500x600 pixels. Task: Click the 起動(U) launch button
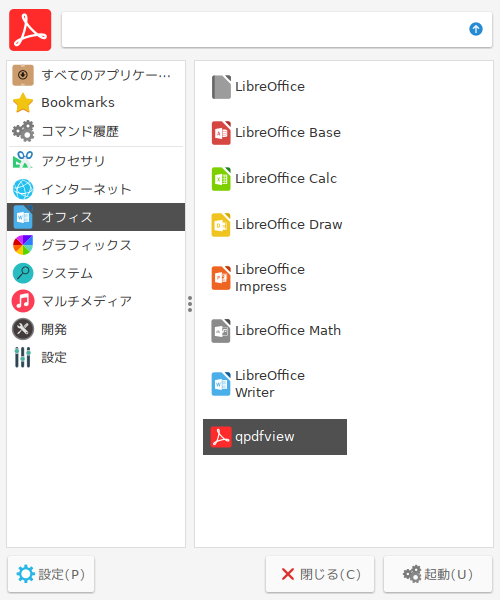(438, 574)
